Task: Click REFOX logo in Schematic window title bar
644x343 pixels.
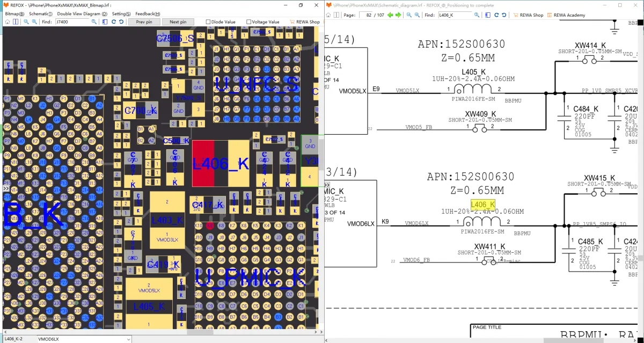Action: (328, 5)
